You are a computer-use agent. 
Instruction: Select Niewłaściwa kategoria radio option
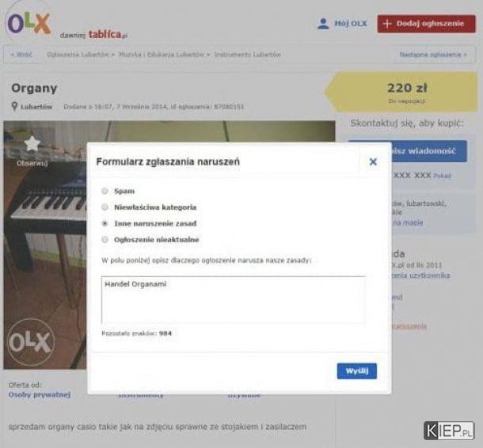point(105,207)
